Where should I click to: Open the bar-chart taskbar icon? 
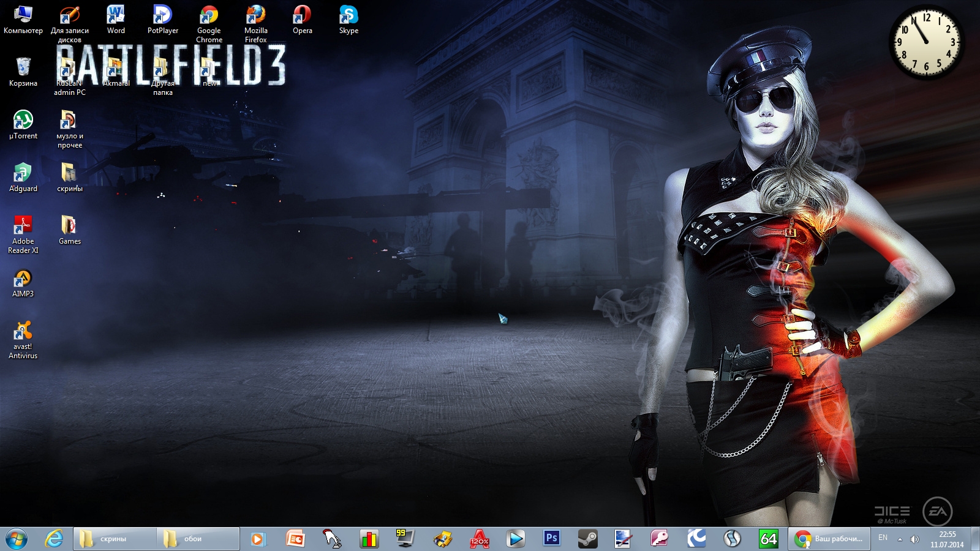tap(369, 539)
